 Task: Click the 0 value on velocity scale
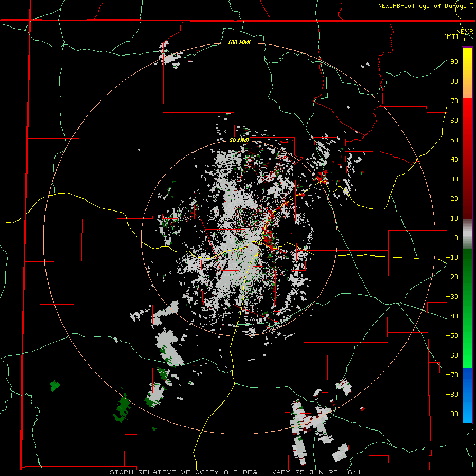(x=456, y=237)
